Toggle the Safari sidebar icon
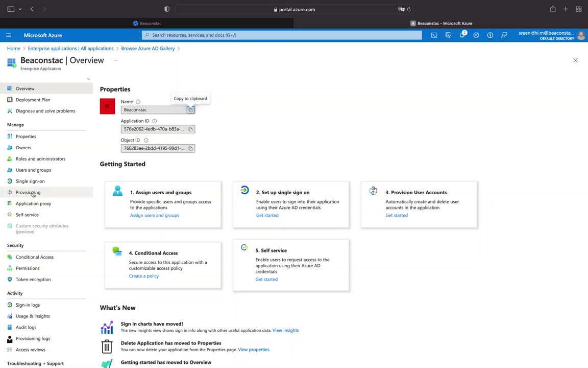This screenshot has height=368, width=588. click(11, 9)
